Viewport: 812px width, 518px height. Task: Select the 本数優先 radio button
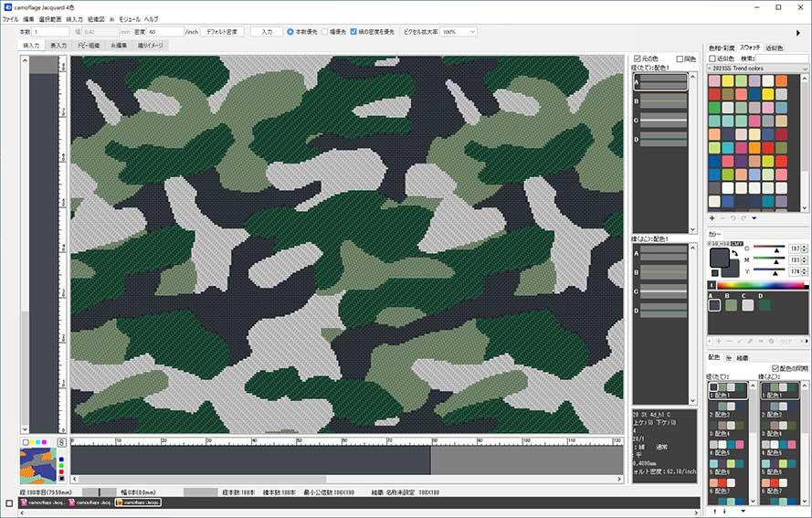click(x=290, y=31)
